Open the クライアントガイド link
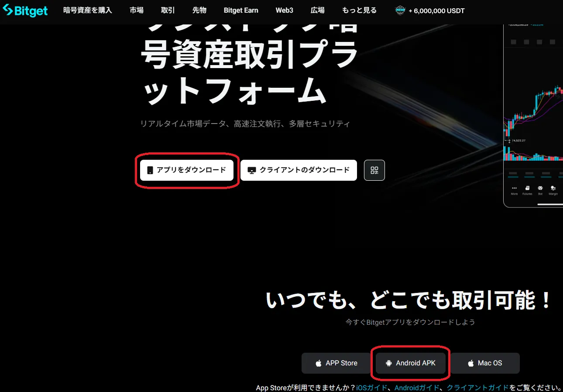This screenshot has width=563, height=392. 477,388
